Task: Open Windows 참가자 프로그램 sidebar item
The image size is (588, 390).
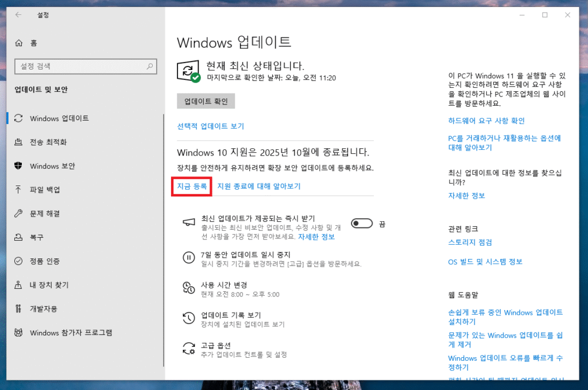Action: (x=71, y=333)
